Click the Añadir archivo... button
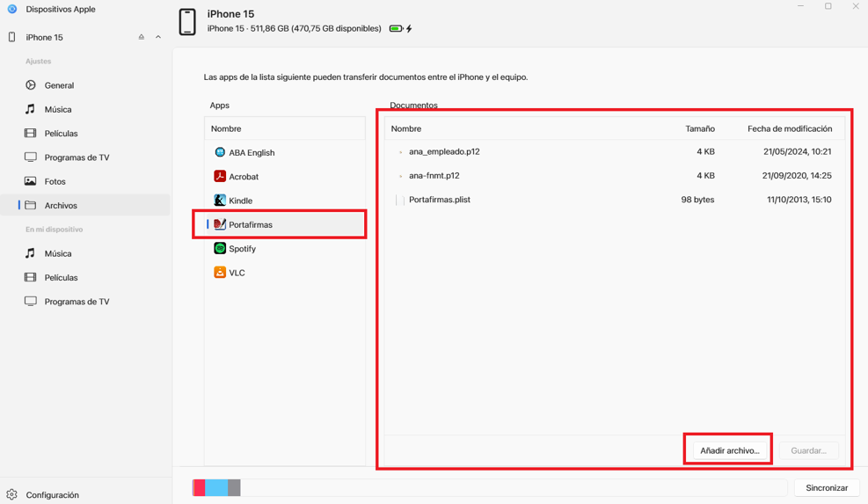The height and width of the screenshot is (504, 868). [x=730, y=450]
